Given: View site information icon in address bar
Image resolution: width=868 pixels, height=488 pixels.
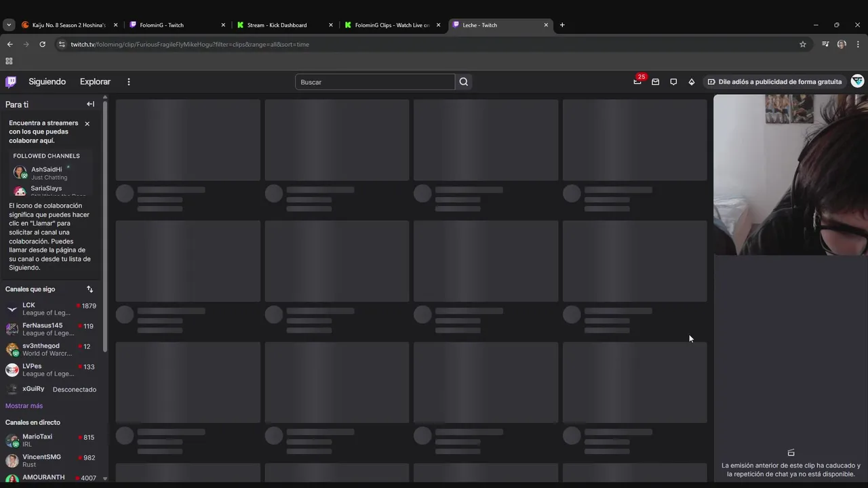Looking at the screenshot, I should point(62,44).
